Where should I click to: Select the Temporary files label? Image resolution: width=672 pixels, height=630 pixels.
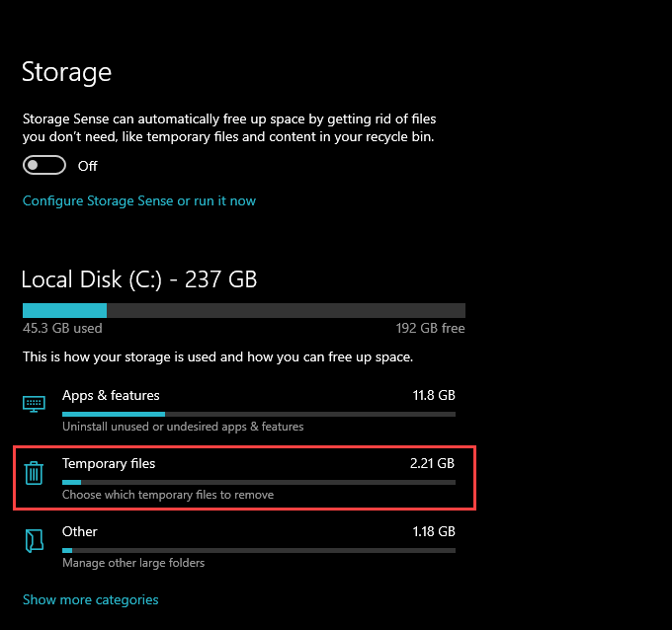coord(109,463)
